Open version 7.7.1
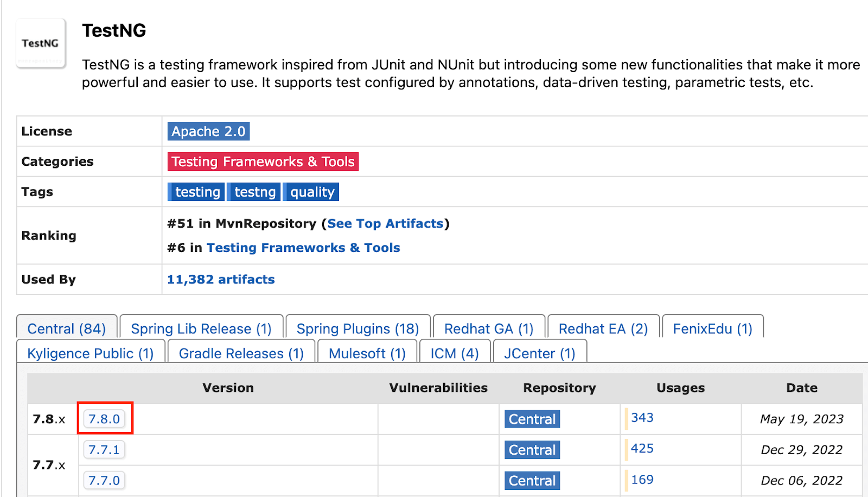This screenshot has height=497, width=868. click(x=104, y=450)
